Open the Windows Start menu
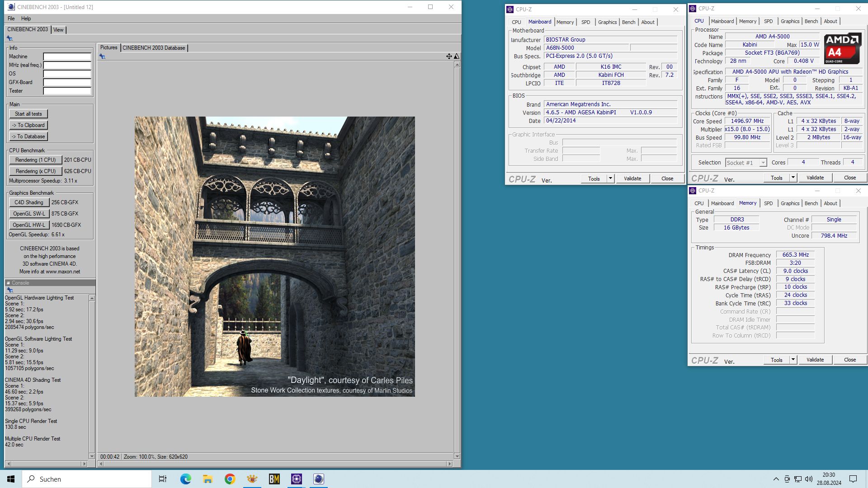 pos(11,479)
